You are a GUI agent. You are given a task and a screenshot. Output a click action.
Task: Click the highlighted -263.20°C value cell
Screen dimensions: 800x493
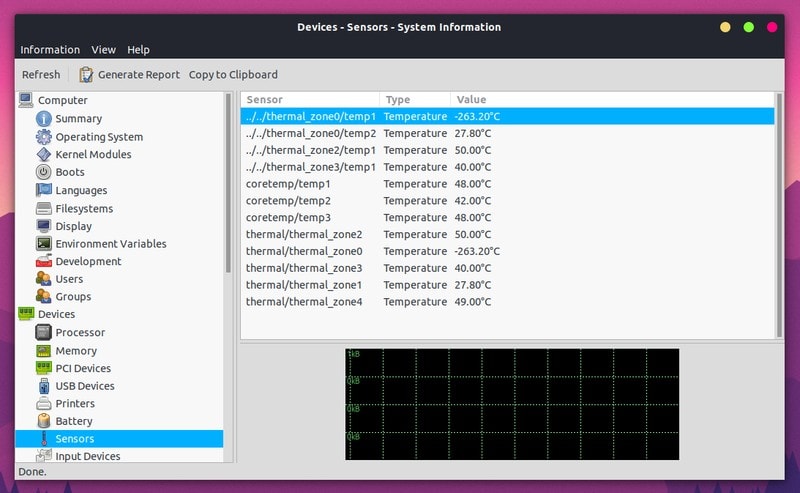click(x=477, y=116)
